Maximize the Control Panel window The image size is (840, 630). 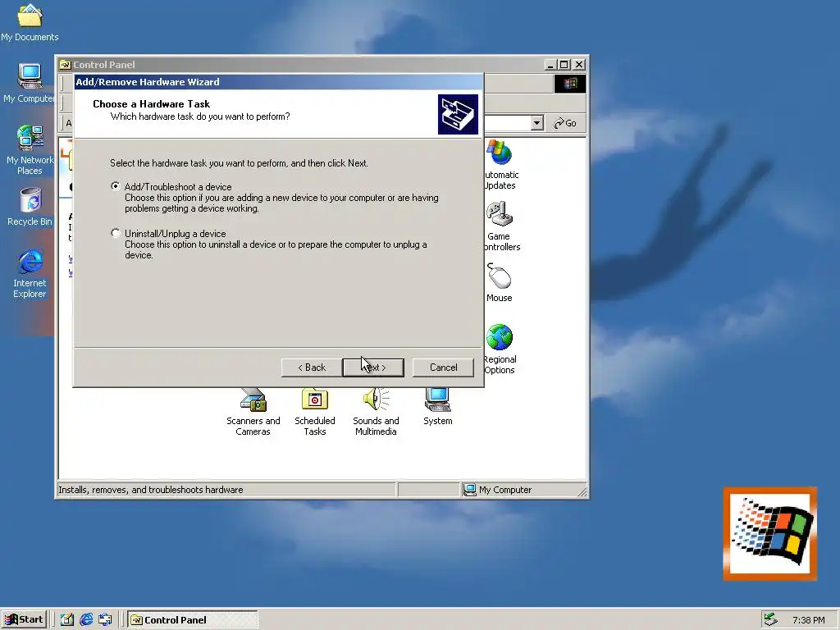coord(564,65)
